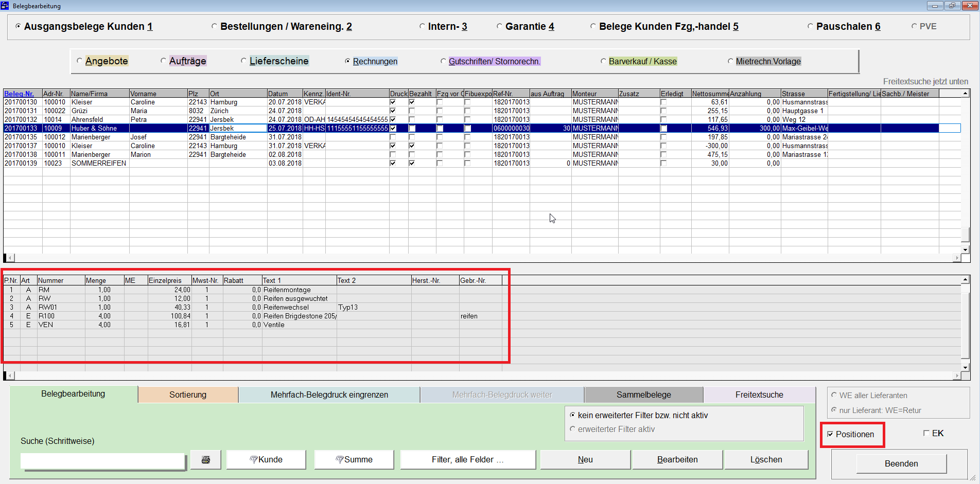Click the -300,00 net sum cell
Image resolution: width=980 pixels, height=484 pixels.
(710, 146)
